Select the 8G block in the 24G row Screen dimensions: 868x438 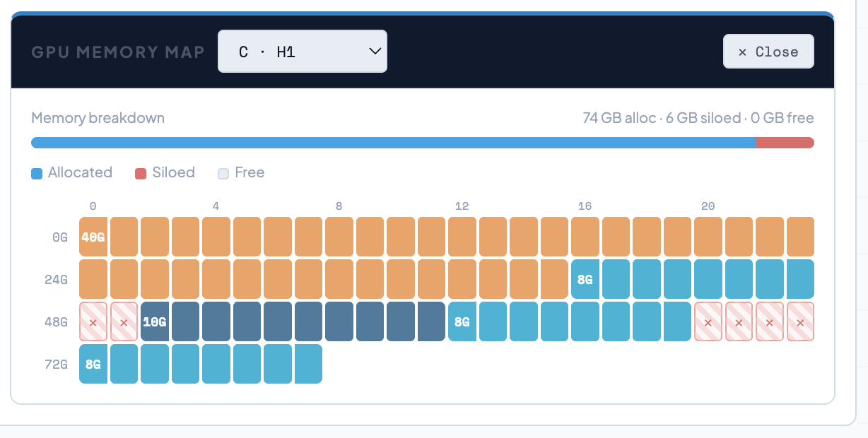pos(585,279)
